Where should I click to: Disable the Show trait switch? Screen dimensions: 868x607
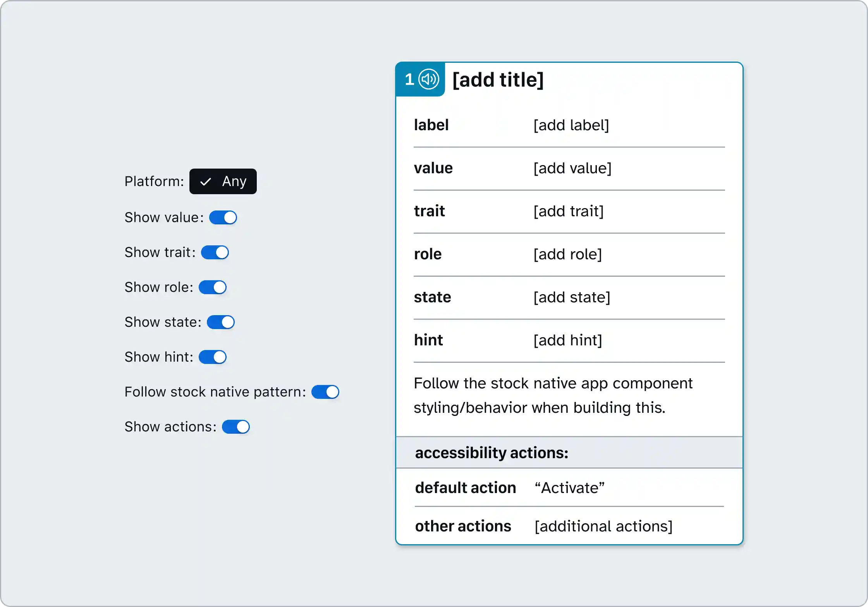pyautogui.click(x=215, y=252)
